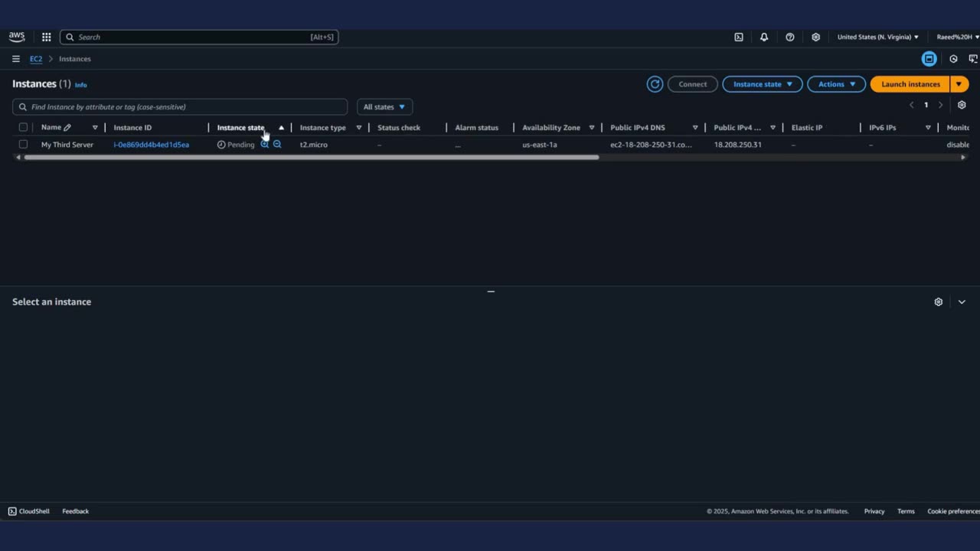Image resolution: width=980 pixels, height=551 pixels.
Task: Open the Privacy link in footer
Action: click(x=874, y=511)
